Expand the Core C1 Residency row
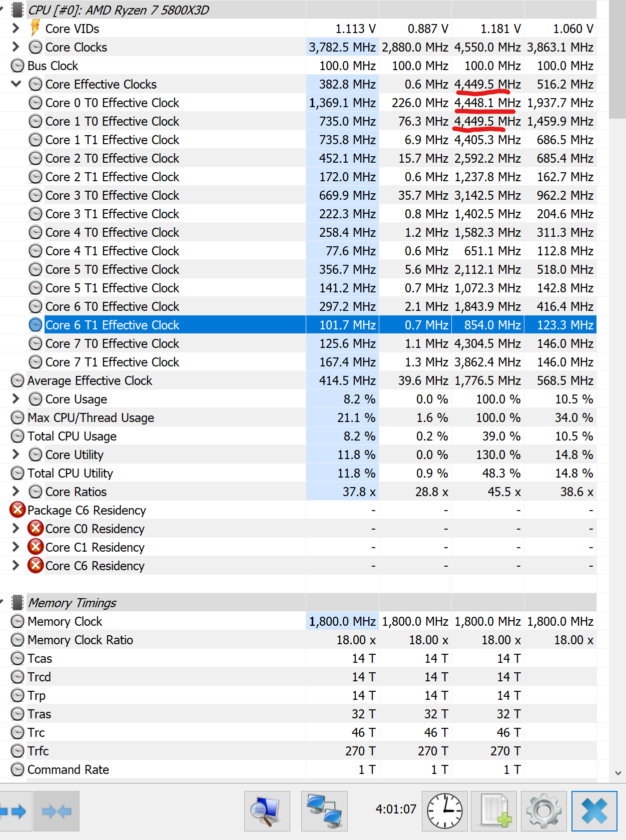Screen dimensions: 626x840 pyautogui.click(x=16, y=547)
